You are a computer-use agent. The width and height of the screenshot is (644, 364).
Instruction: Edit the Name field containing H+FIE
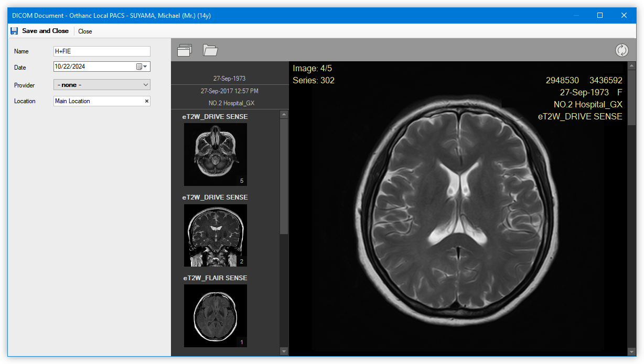(101, 51)
